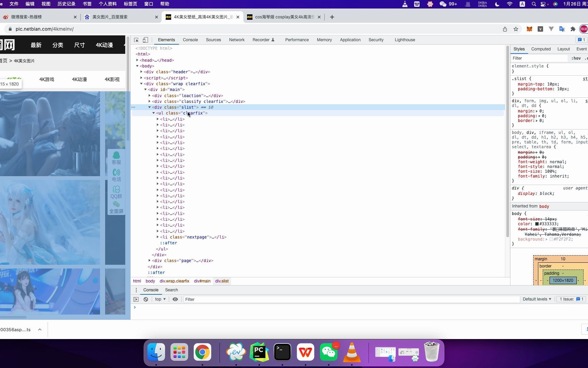Show the console sidebar icon
The width and height of the screenshot is (588, 368).
[x=136, y=299]
